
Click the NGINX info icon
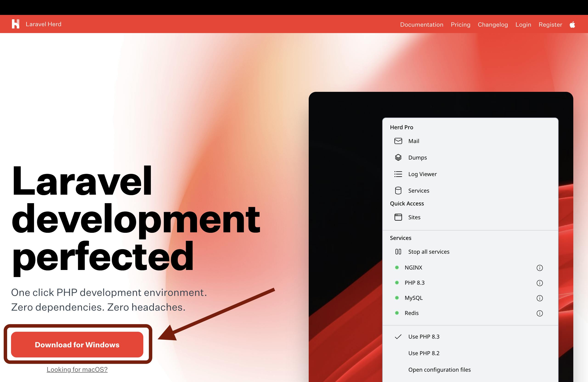point(540,267)
